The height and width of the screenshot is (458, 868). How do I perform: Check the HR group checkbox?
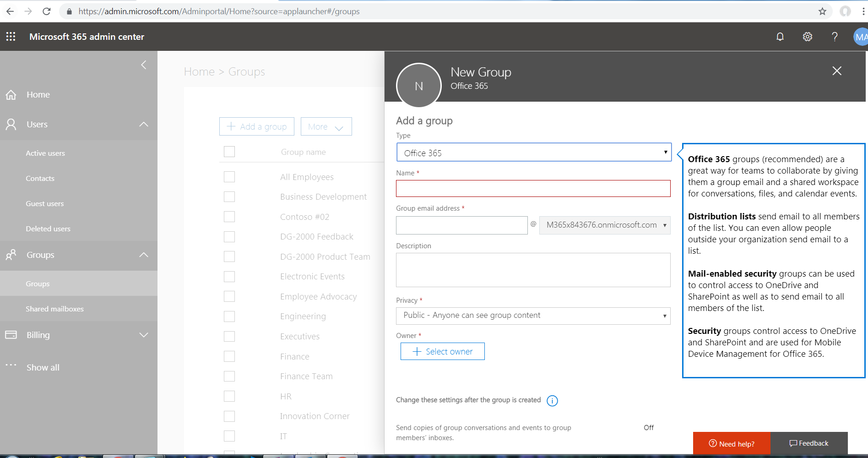coord(229,396)
